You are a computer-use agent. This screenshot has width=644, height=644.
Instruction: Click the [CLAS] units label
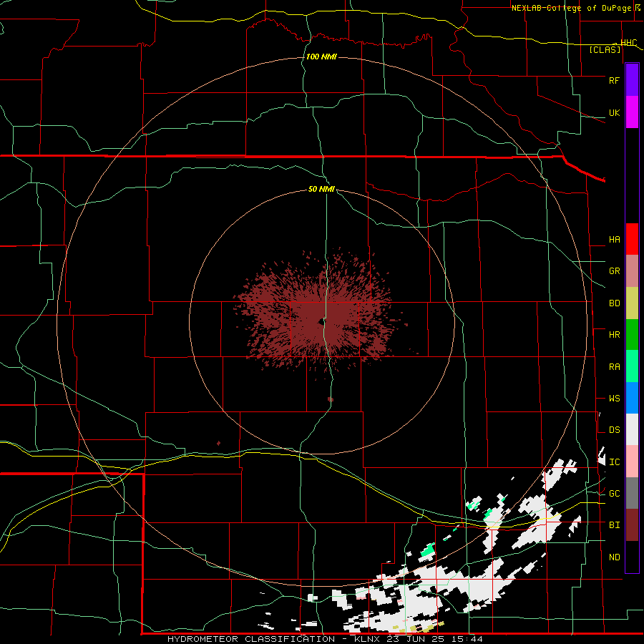[605, 49]
